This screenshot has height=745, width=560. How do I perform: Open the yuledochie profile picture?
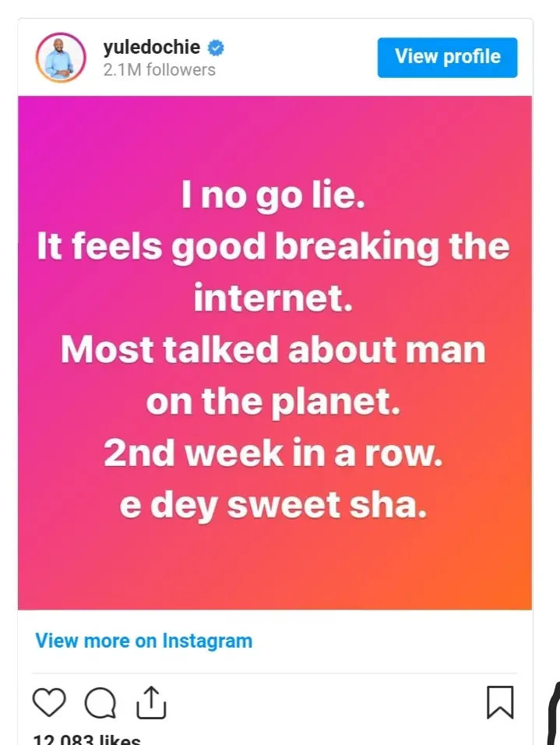60,58
